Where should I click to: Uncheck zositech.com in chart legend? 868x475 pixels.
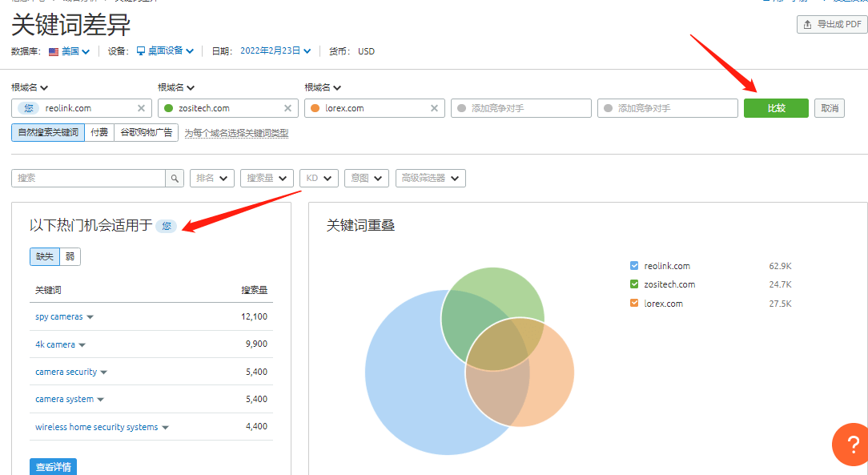634,284
